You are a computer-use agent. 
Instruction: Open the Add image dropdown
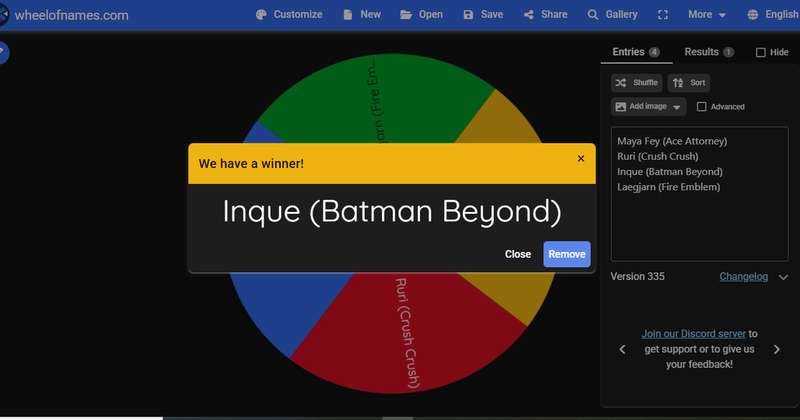[x=648, y=107]
